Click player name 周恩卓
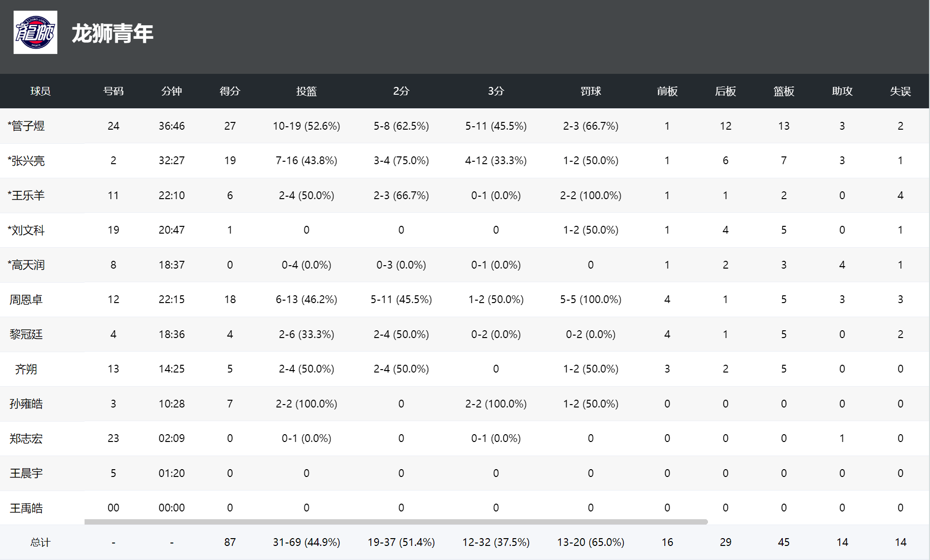930x560 pixels. [26, 300]
